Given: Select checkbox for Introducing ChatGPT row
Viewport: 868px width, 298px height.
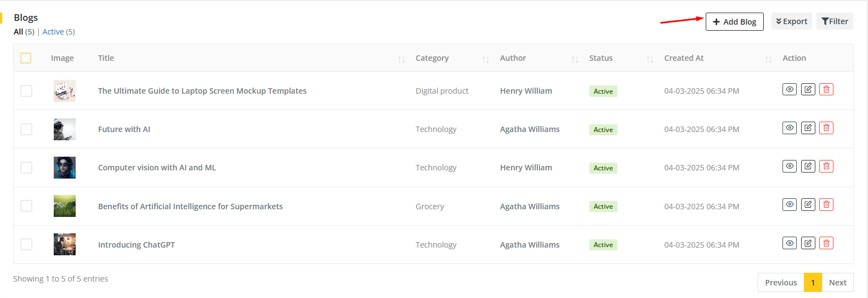Looking at the screenshot, I should coord(26,244).
